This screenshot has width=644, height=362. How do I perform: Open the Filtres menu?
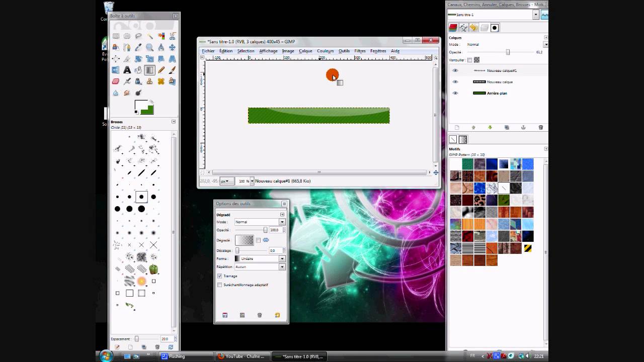tap(360, 51)
